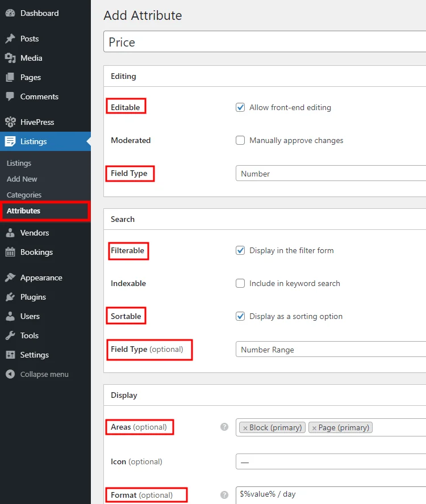Image resolution: width=426 pixels, height=504 pixels.
Task: Click the help icon beside Areas
Action: 224,427
